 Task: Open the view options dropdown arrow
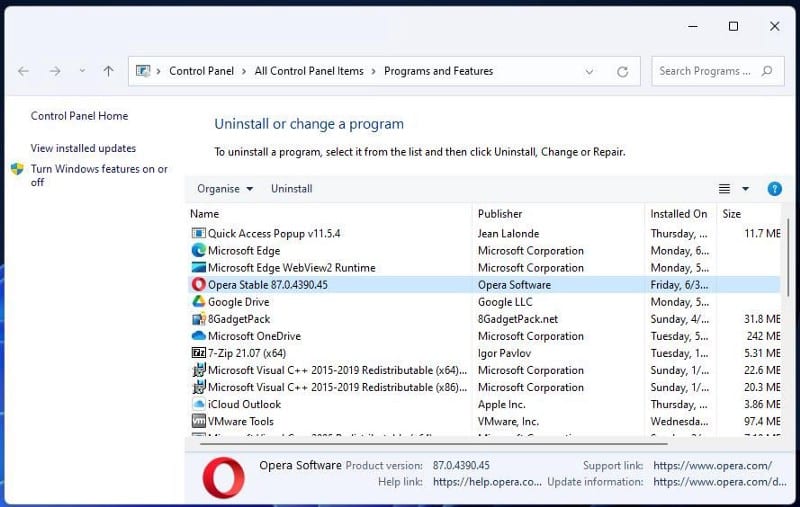(745, 189)
